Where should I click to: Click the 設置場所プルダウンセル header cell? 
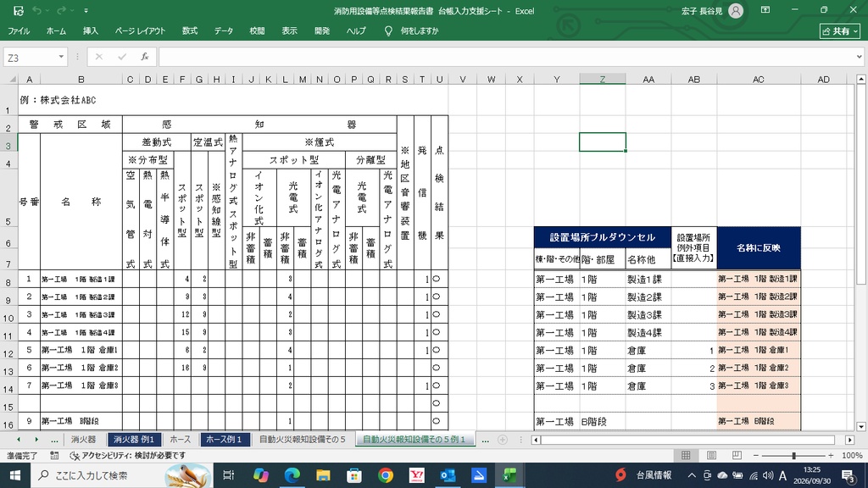[603, 237]
